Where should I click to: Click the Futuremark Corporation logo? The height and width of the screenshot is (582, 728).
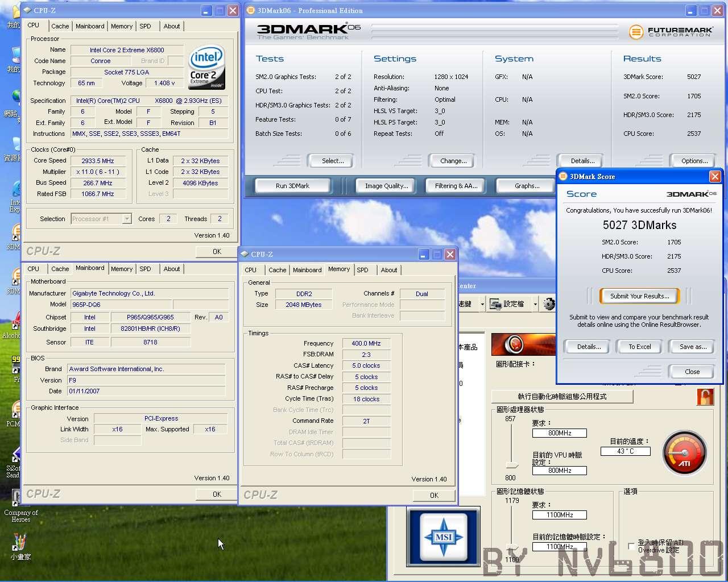pyautogui.click(x=671, y=32)
